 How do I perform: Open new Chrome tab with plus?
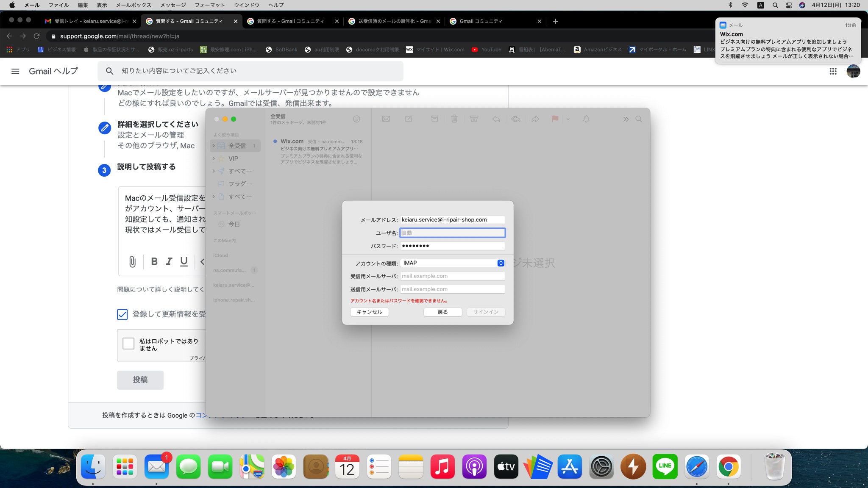[x=556, y=21]
